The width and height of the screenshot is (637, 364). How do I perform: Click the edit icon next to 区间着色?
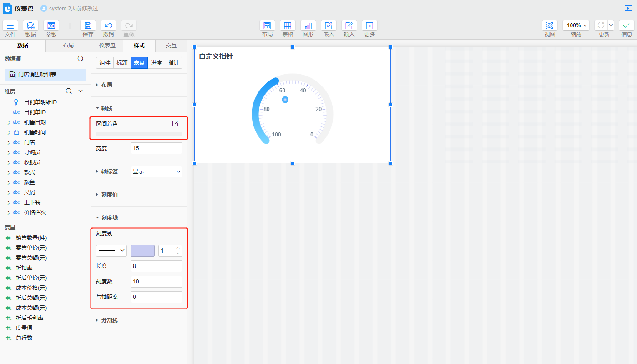[175, 124]
